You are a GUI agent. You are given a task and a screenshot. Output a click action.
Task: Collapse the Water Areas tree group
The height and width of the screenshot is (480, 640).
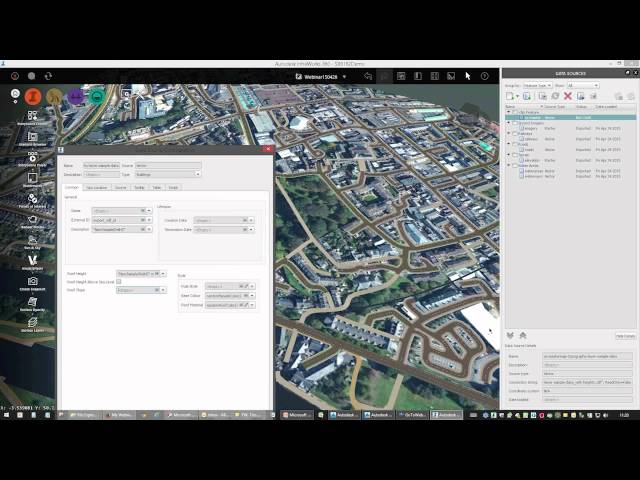(509, 165)
